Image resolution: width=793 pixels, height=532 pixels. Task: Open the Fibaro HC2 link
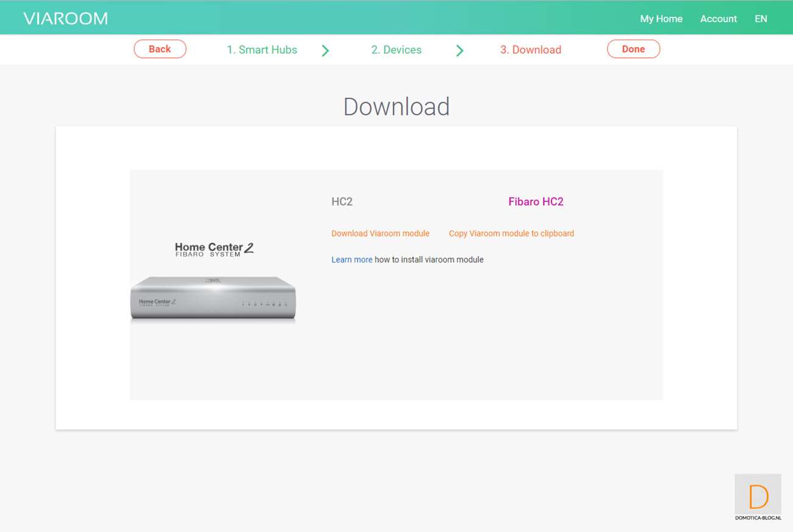(536, 202)
